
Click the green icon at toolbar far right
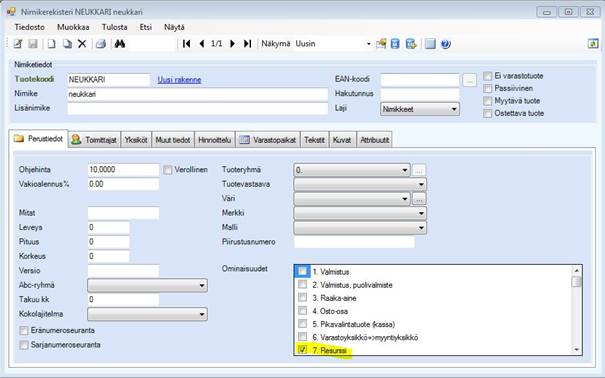pyautogui.click(x=593, y=43)
